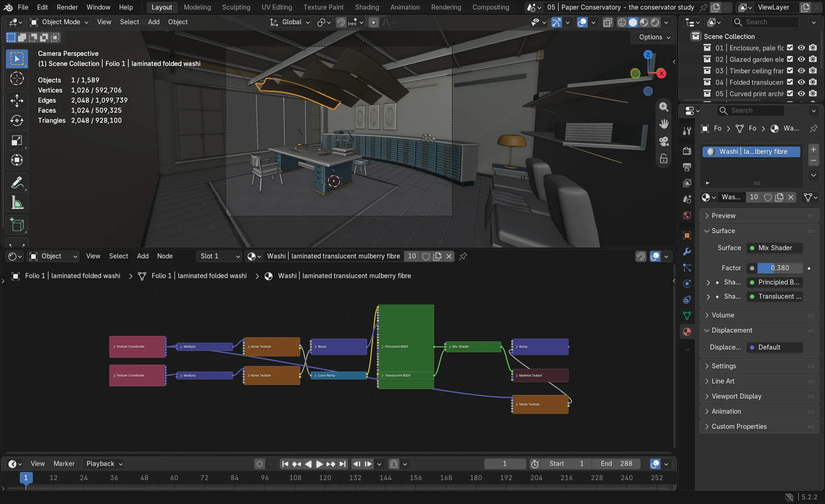Activate the Transform tool
Image resolution: width=825 pixels, height=504 pixels.
pos(17,160)
